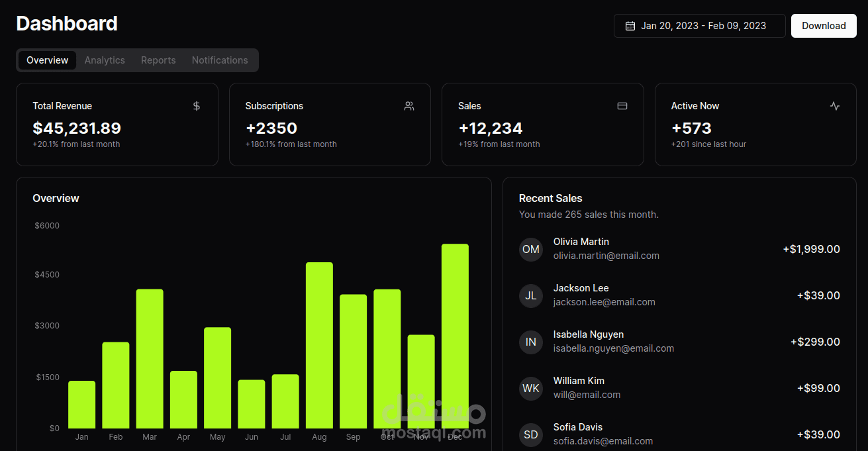Click the Download button

pyautogui.click(x=824, y=26)
